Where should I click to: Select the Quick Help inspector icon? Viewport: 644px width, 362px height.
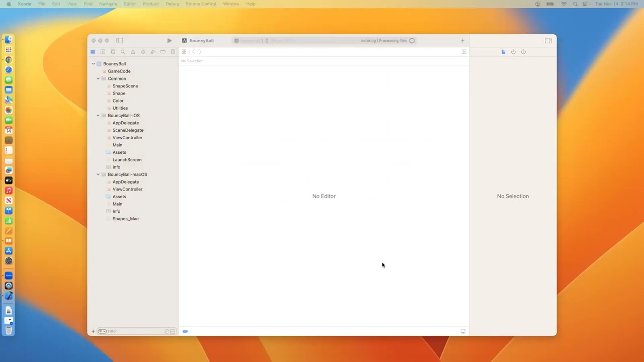click(x=523, y=52)
